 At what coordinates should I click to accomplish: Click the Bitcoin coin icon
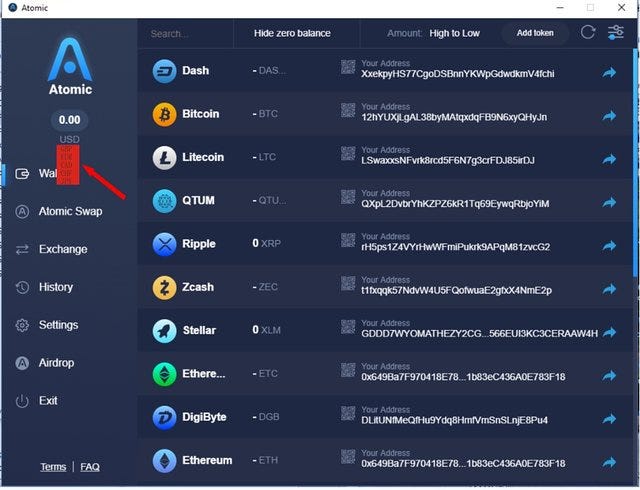[x=164, y=114]
